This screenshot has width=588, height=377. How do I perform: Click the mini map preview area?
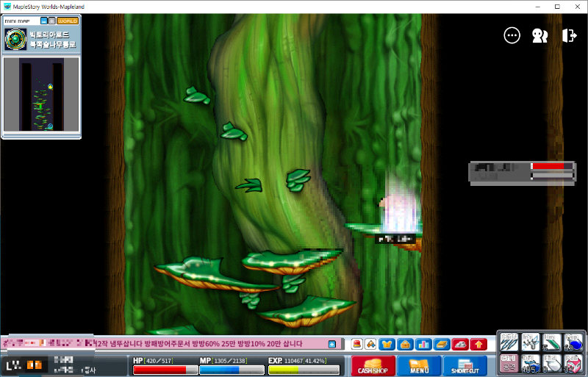[41, 94]
